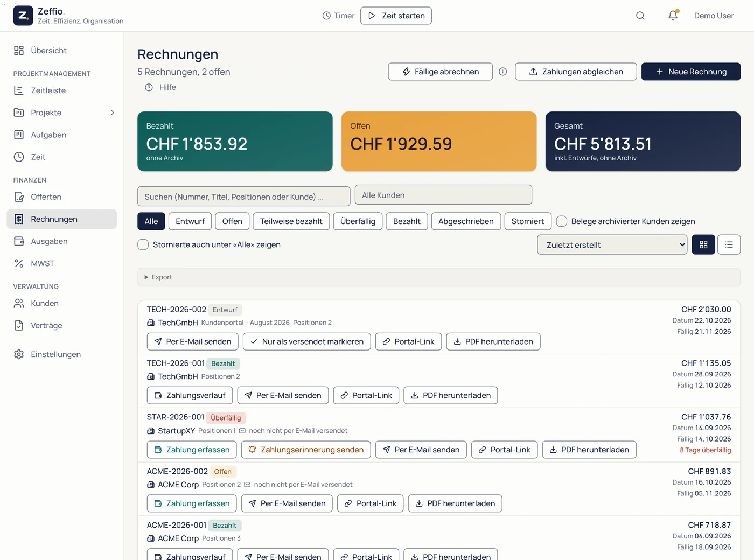The image size is (754, 560).
Task: Click Zeitleiste icon in sidebar
Action: click(19, 90)
